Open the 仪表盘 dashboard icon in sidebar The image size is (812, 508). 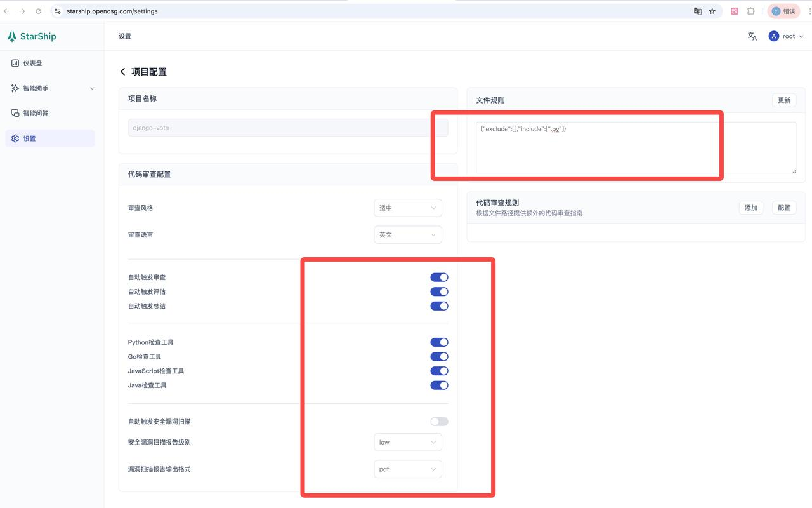15,63
